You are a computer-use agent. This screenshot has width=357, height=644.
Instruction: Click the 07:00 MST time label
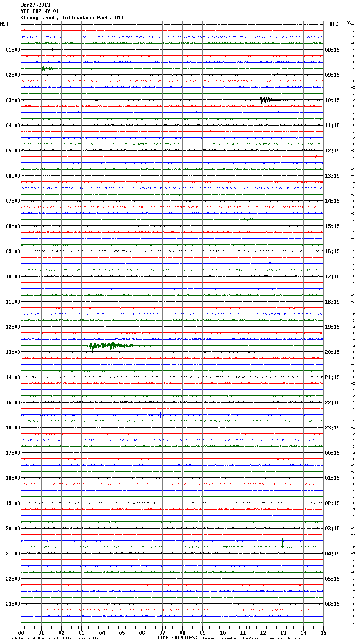13,201
